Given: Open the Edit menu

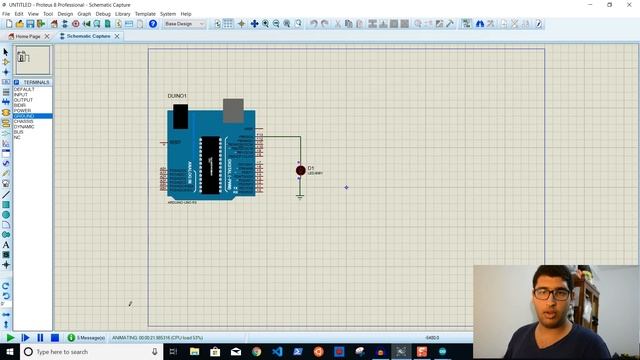Looking at the screenshot, I should point(19,14).
